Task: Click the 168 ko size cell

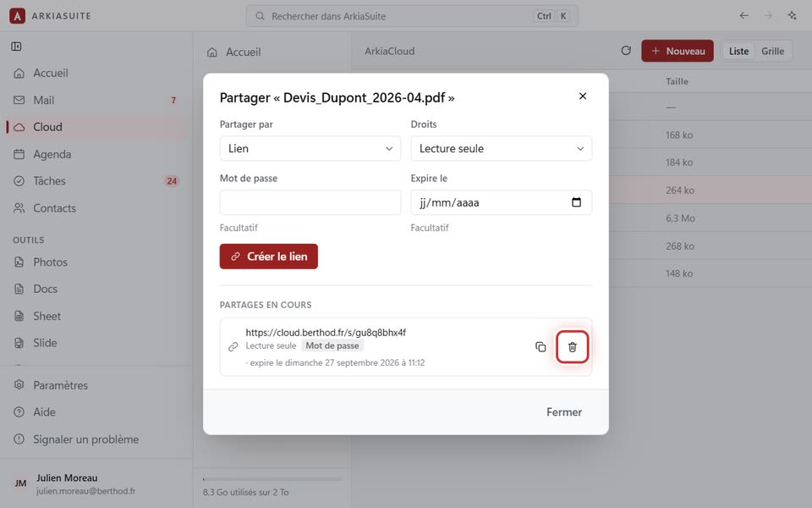Action: (679, 135)
